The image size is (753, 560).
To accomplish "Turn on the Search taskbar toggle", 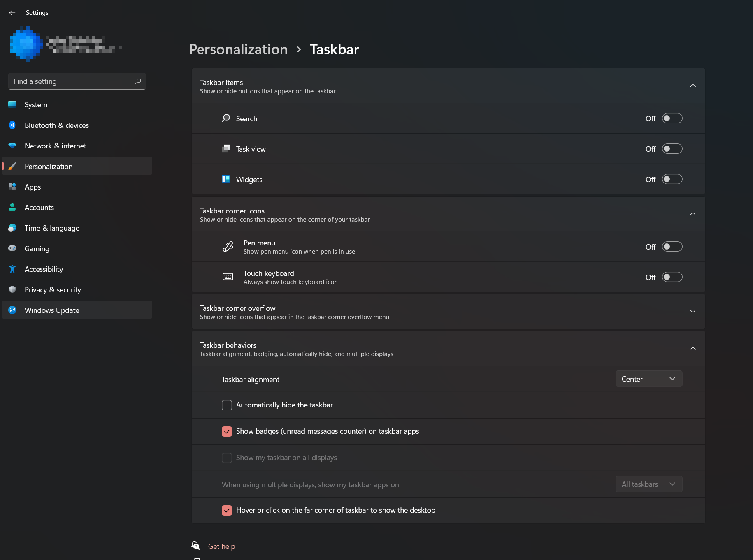I will click(x=672, y=118).
